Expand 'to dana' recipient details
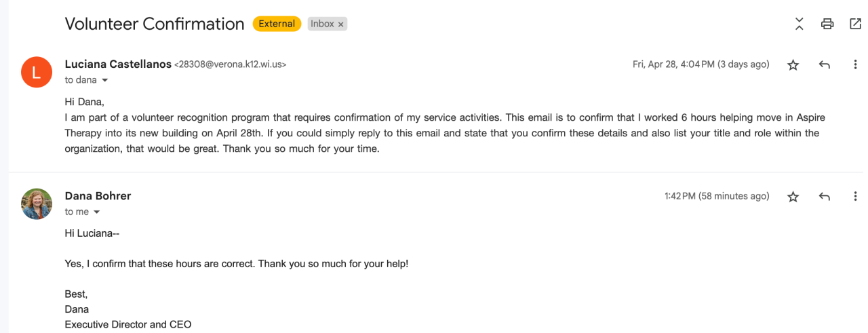The image size is (868, 333). 104,81
